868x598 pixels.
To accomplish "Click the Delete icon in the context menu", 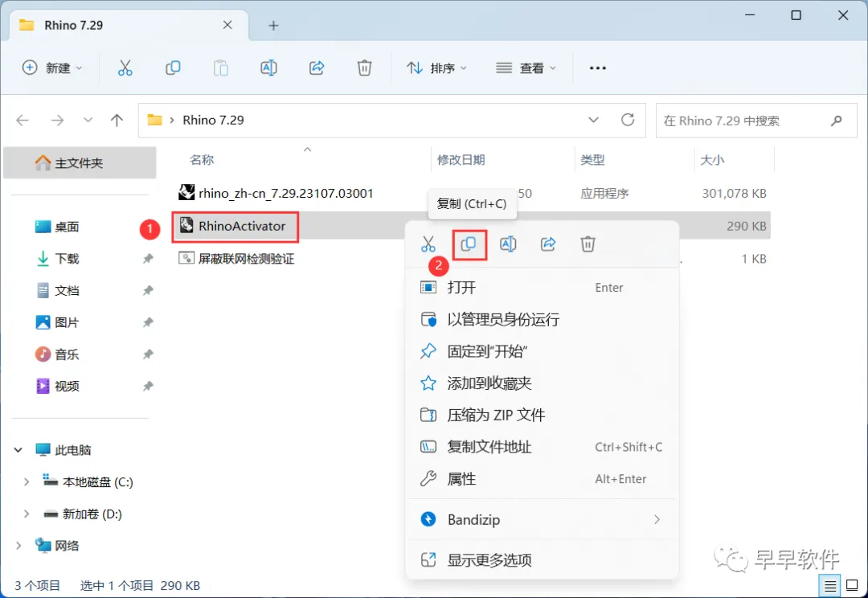I will pyautogui.click(x=588, y=244).
